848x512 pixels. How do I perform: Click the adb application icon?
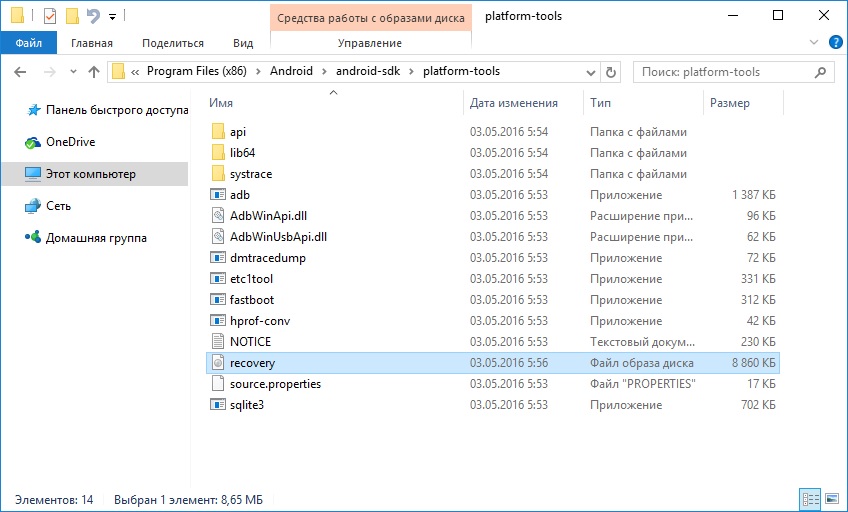coord(219,195)
